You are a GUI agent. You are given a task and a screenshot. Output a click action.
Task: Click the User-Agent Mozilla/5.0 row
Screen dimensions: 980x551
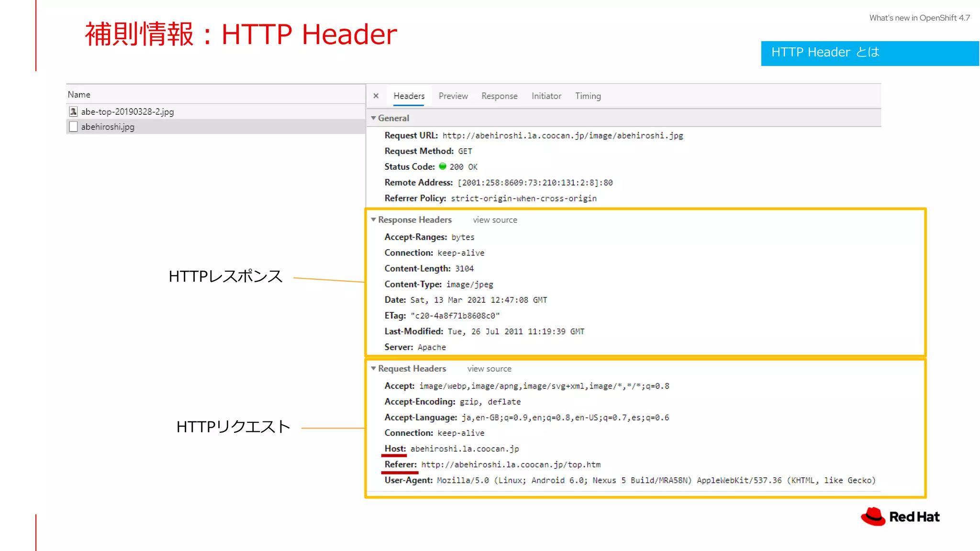(630, 480)
